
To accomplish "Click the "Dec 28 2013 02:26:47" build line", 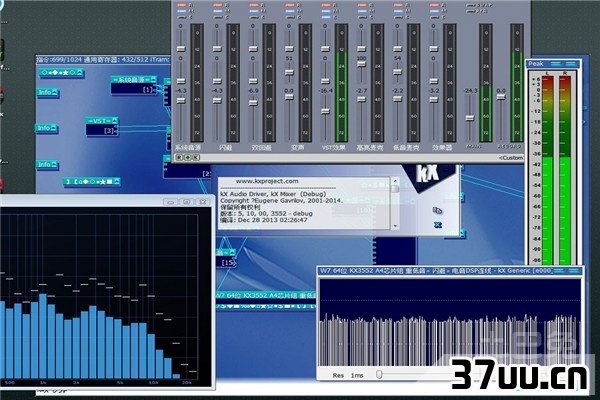I will (273, 220).
